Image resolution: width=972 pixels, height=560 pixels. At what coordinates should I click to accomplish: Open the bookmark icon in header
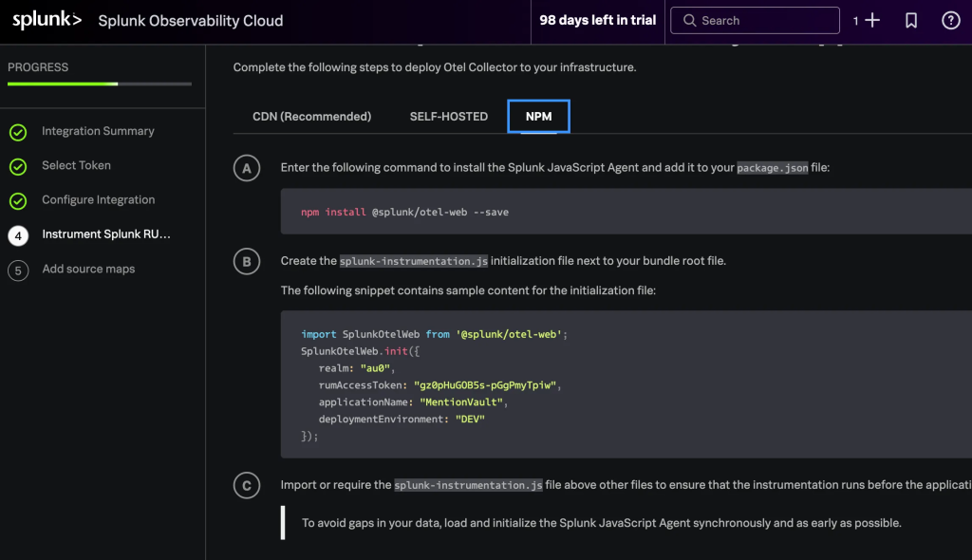pyautogui.click(x=911, y=21)
